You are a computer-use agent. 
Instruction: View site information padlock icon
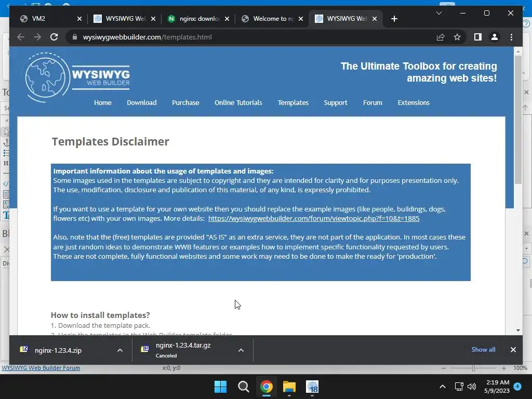[x=75, y=37]
